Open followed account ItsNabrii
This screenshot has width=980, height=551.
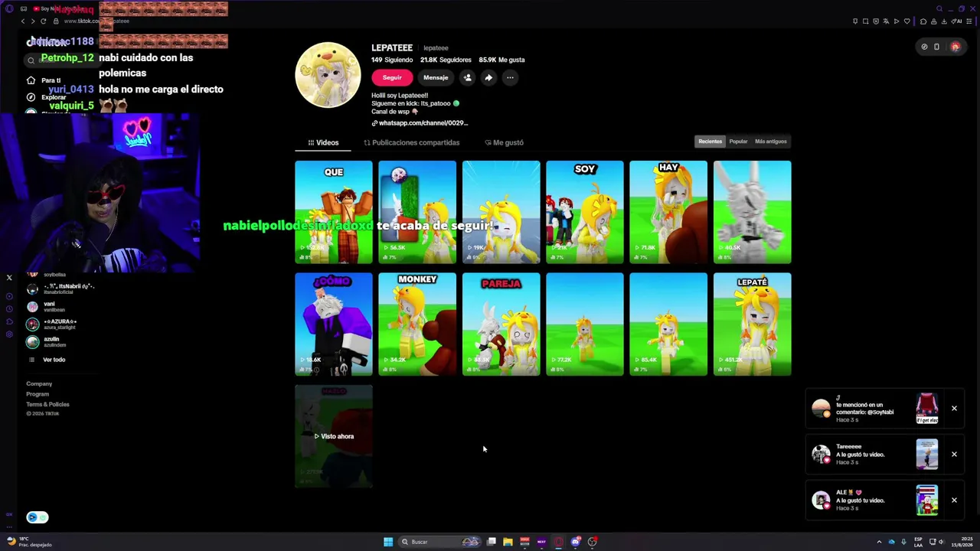[60, 289]
